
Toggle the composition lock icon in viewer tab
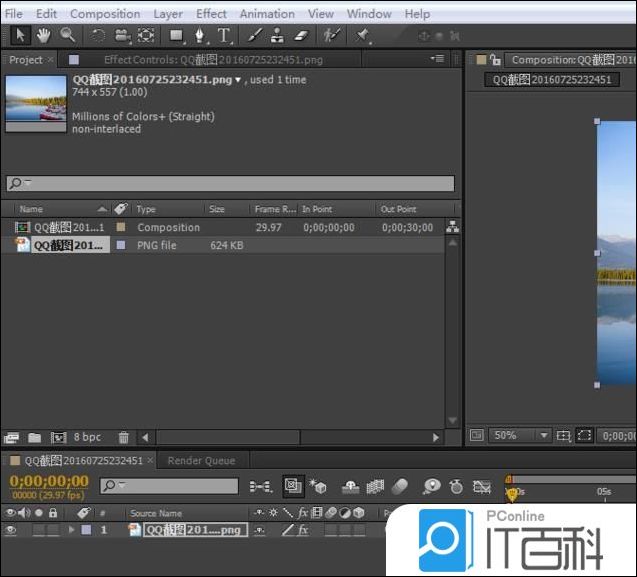point(495,60)
